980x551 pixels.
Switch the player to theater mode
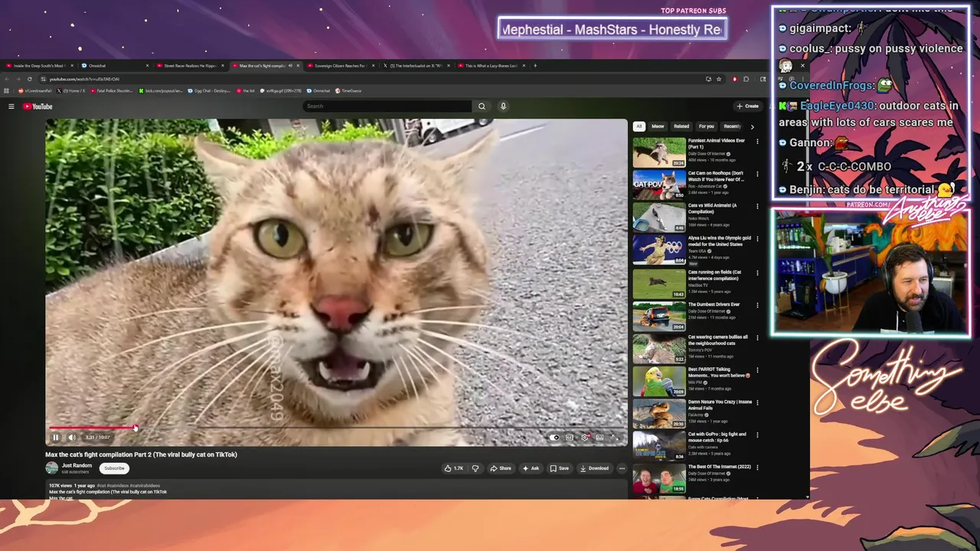click(x=599, y=438)
